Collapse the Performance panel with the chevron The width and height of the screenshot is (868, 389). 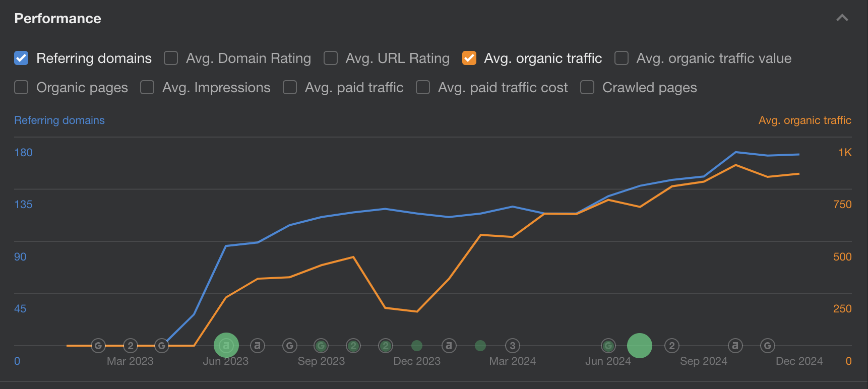(x=842, y=18)
